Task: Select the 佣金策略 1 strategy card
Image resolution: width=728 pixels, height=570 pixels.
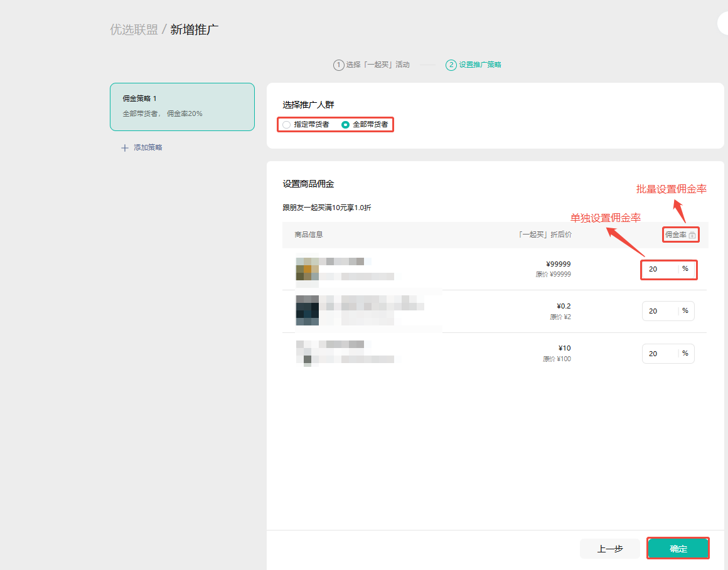Action: (x=182, y=107)
